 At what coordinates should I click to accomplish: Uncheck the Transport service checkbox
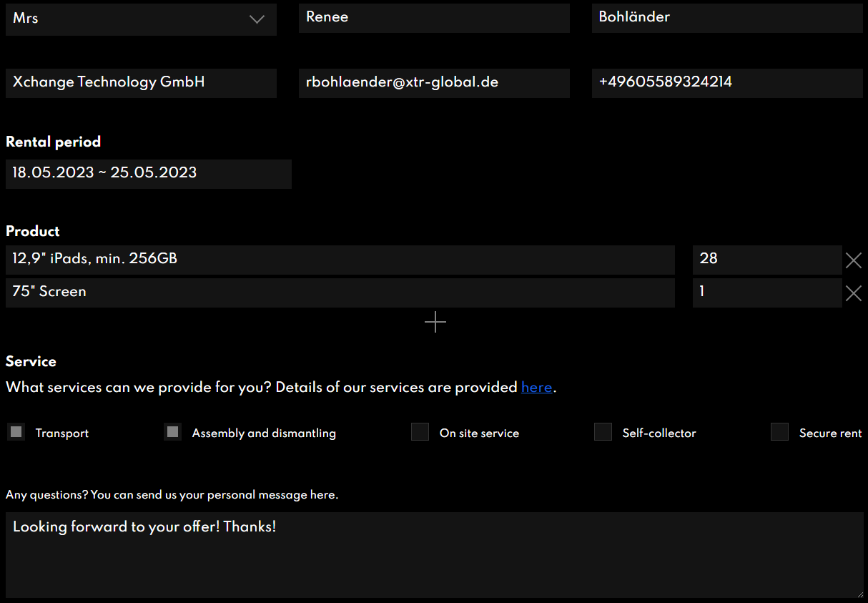tap(16, 432)
